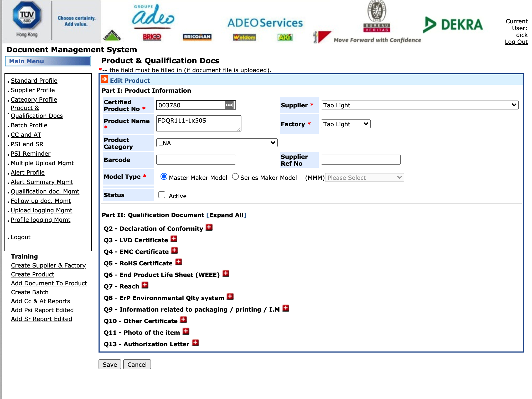Open Follow up doc. Mgmt menu item
Screen dimensions: 532x399
coord(41,201)
